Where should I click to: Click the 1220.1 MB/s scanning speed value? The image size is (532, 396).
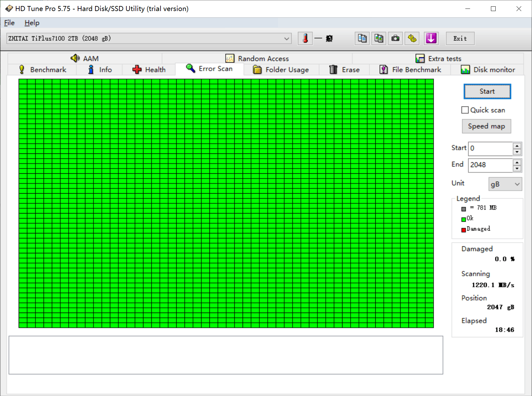(493, 285)
